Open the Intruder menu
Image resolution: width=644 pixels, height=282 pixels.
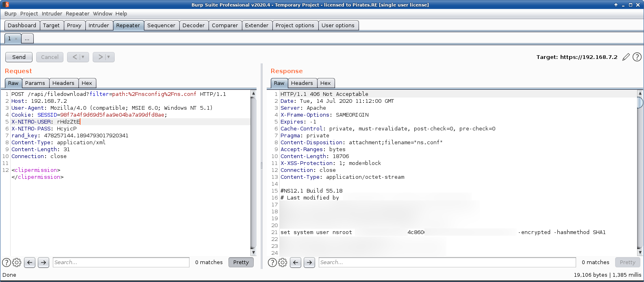52,13
